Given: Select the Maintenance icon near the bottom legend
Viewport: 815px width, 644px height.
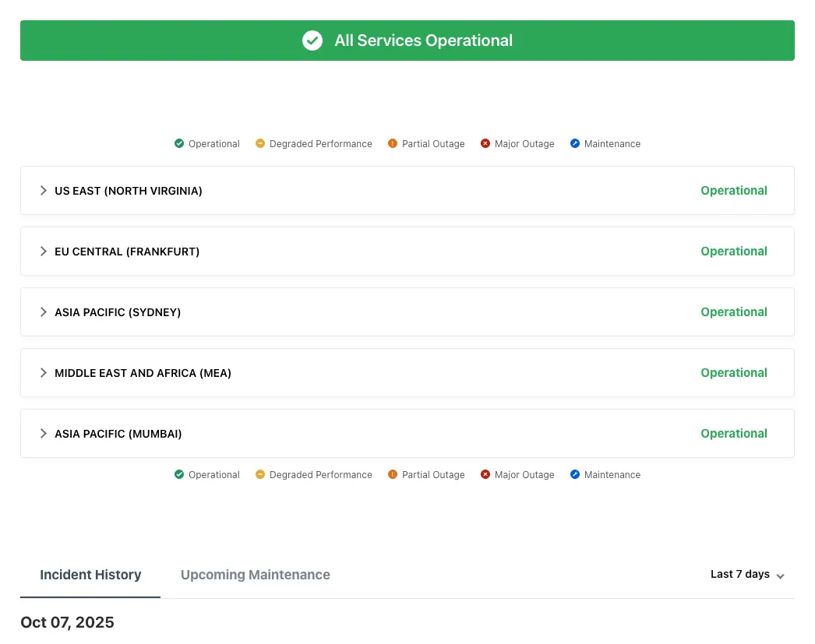Looking at the screenshot, I should (575, 474).
